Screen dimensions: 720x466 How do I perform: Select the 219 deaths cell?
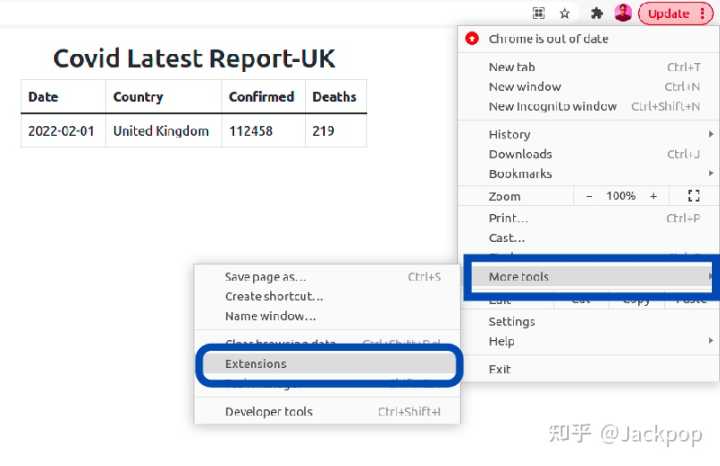(x=336, y=131)
